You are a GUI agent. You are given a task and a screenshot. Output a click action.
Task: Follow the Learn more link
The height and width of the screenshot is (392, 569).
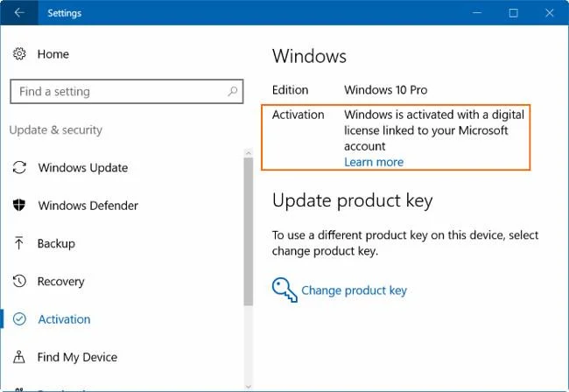click(x=374, y=162)
